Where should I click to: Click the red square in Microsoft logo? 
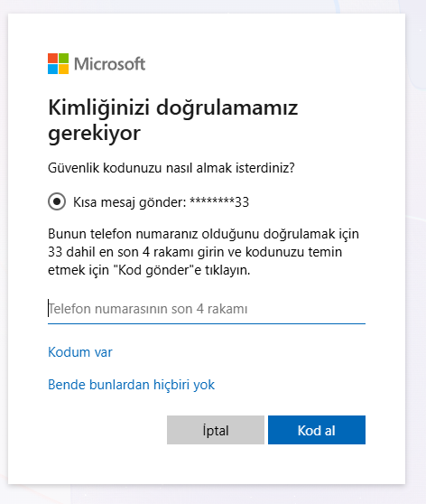click(x=52, y=58)
